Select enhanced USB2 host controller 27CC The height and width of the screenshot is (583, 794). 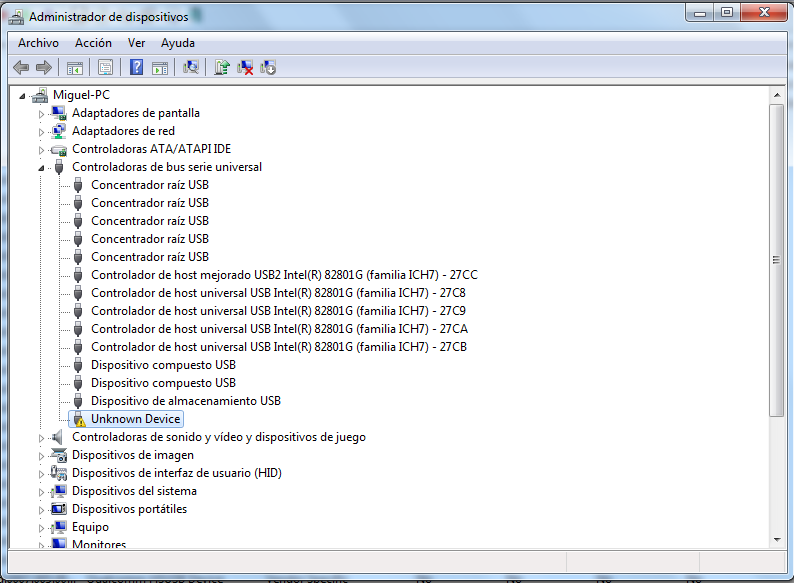click(284, 275)
